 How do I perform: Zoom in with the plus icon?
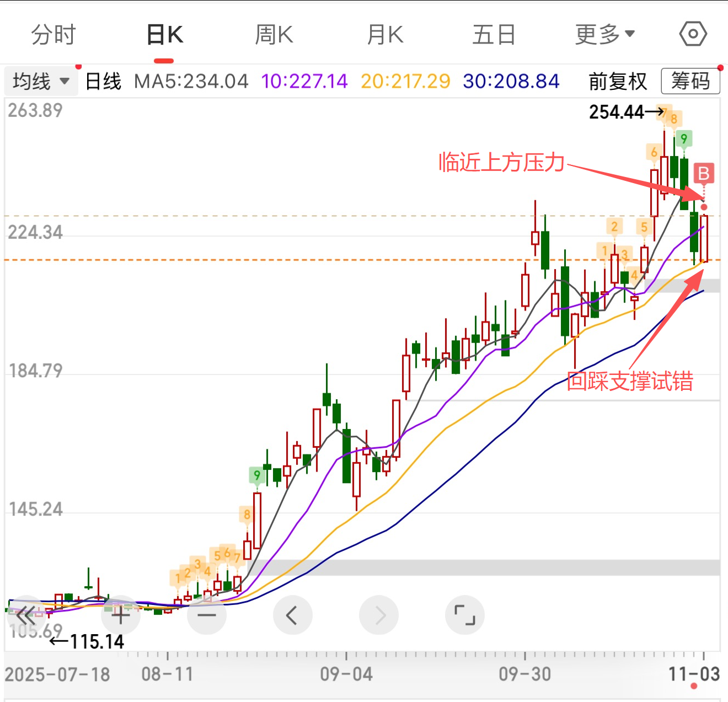click(x=120, y=614)
